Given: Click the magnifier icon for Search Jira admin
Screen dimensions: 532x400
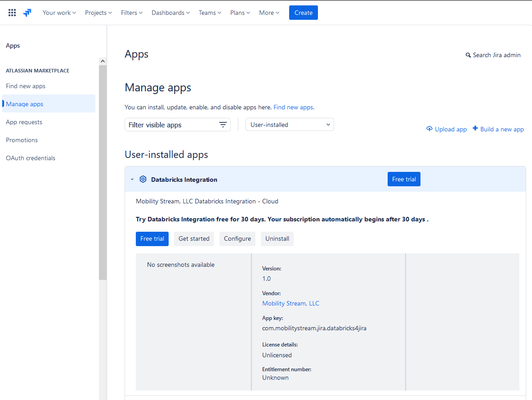Looking at the screenshot, I should 468,55.
